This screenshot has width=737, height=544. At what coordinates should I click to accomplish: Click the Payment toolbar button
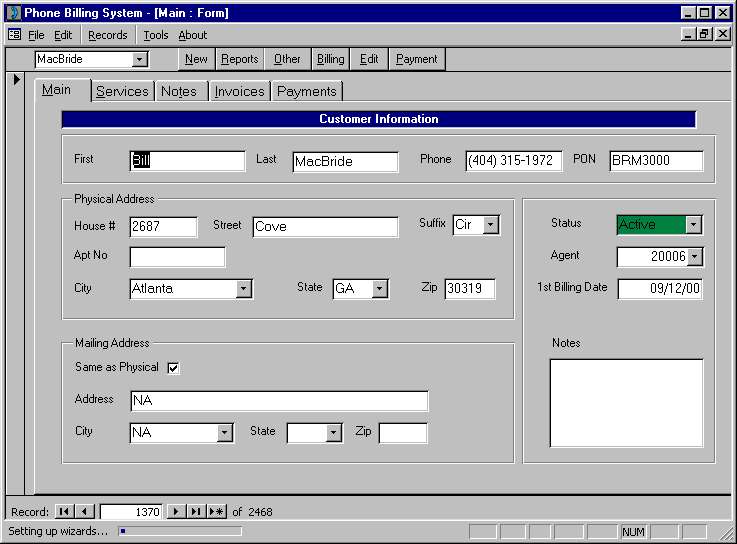point(416,59)
